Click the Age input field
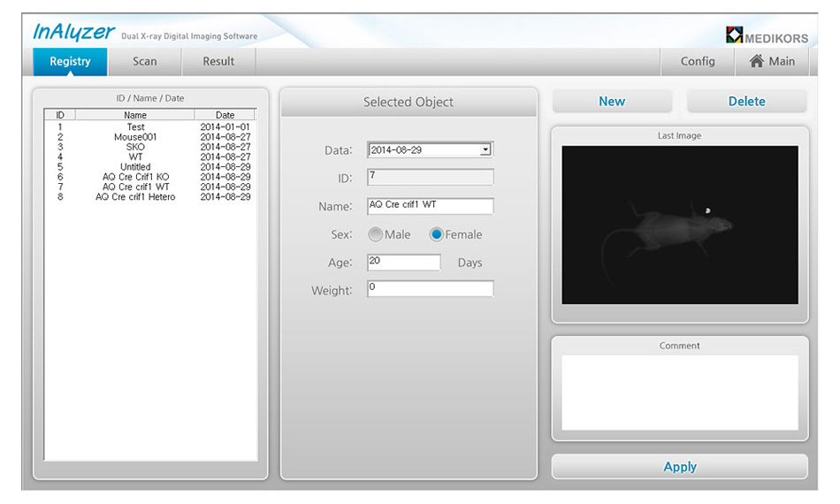 404,263
